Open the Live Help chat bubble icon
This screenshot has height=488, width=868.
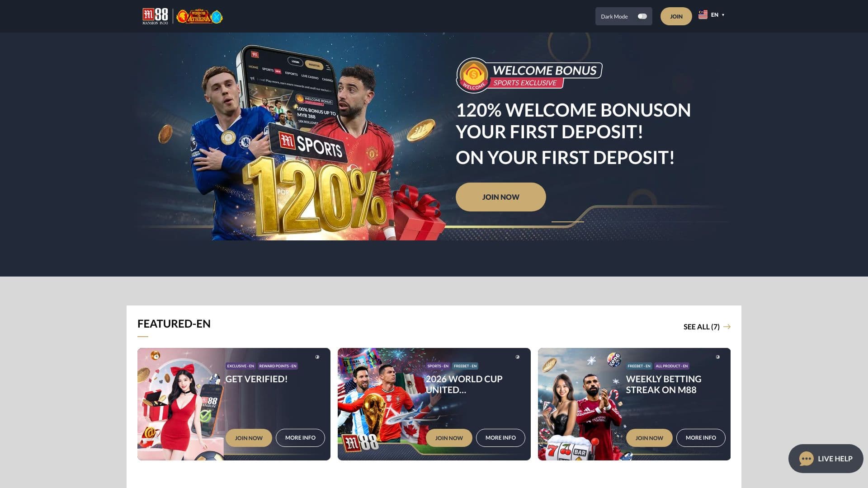(806, 459)
